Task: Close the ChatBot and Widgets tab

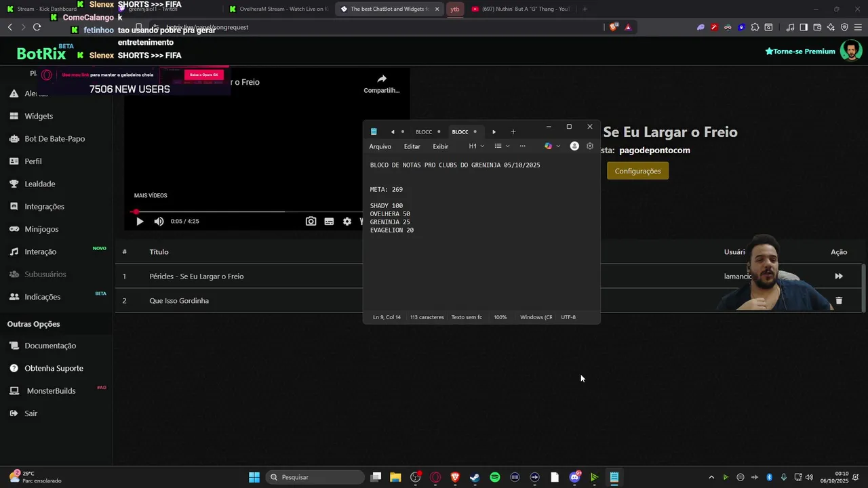Action: (437, 9)
